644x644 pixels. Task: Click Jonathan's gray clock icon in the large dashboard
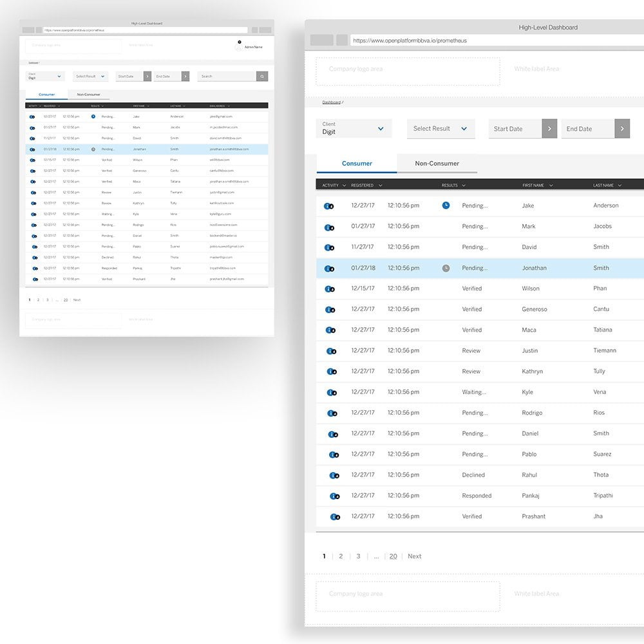pos(446,268)
